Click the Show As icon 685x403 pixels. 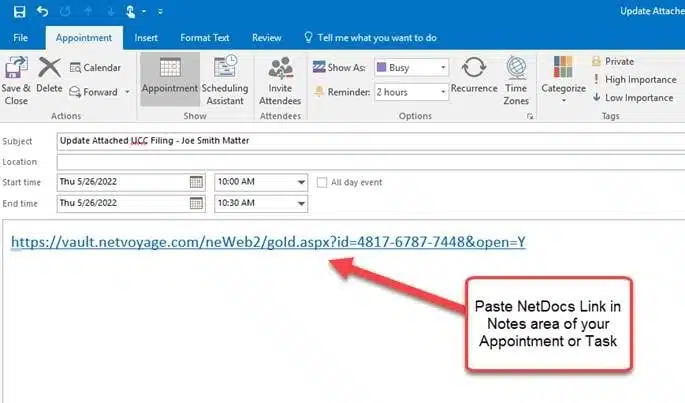(319, 67)
